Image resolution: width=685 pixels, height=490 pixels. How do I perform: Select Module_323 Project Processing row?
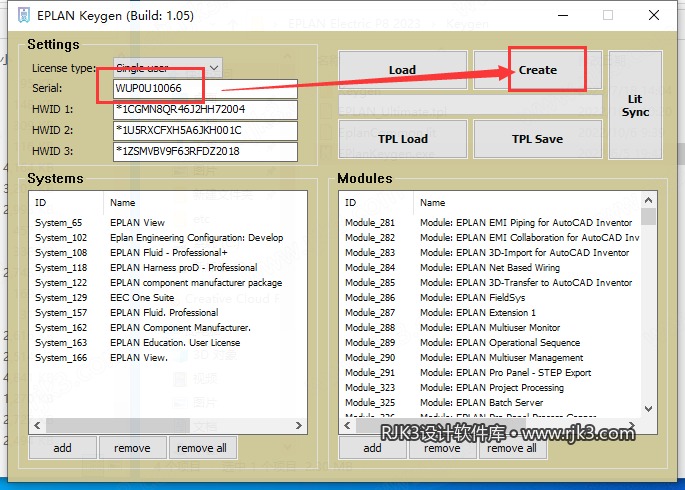[490, 387]
